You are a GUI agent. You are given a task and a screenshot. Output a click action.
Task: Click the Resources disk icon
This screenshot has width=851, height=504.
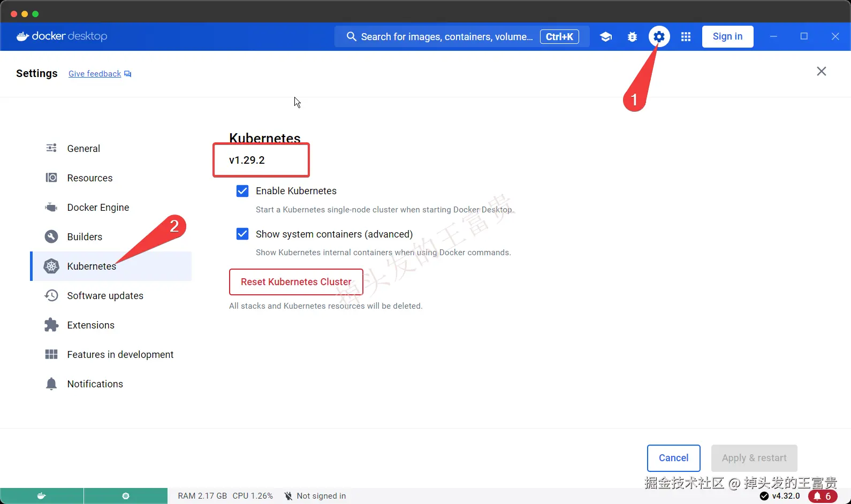coord(51,178)
